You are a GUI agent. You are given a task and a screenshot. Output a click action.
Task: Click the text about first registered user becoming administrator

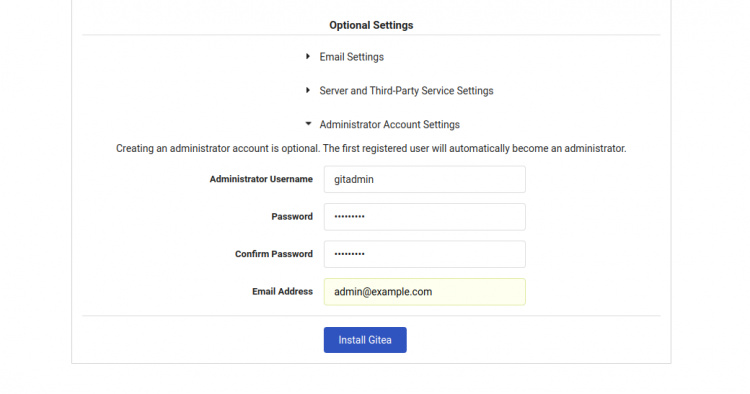click(x=474, y=148)
